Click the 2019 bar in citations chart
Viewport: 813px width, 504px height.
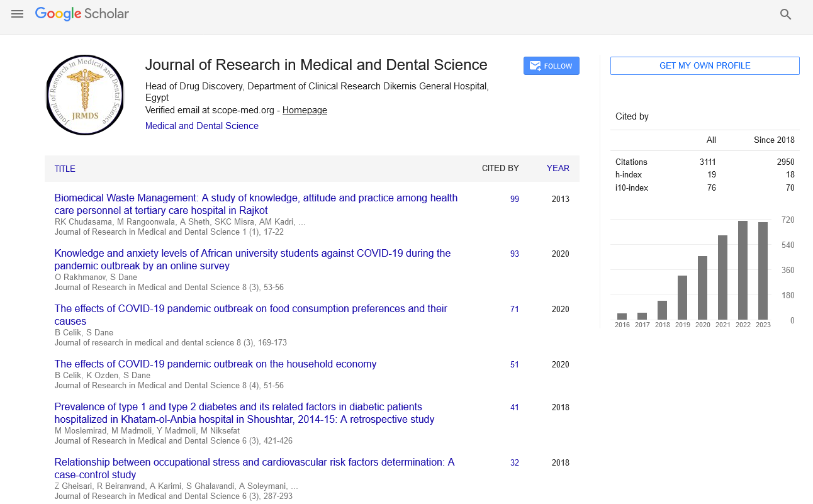click(x=682, y=298)
